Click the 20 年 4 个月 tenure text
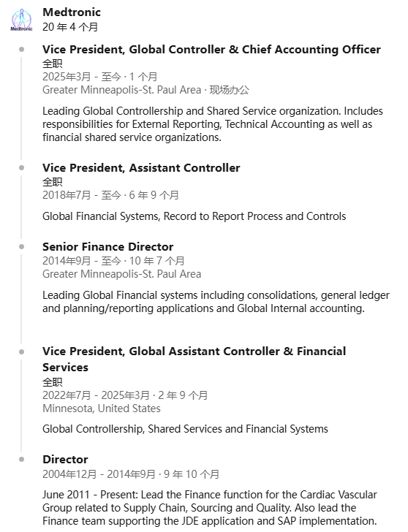Screen dimensions: 408x532 [x=70, y=27]
